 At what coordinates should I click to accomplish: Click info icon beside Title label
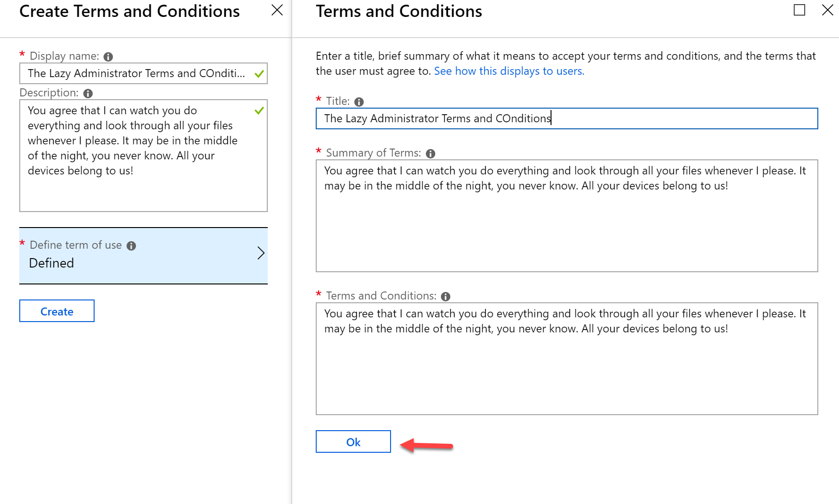click(x=359, y=102)
